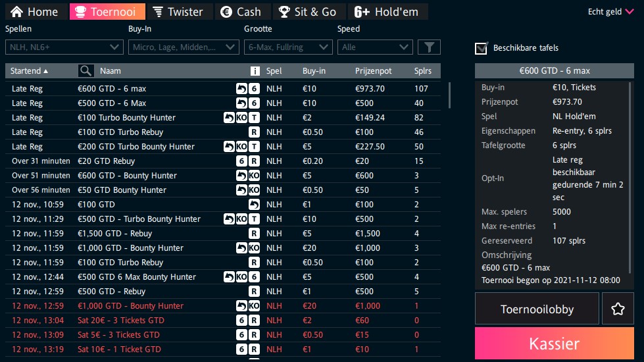The height and width of the screenshot is (362, 644).
Task: Click the info column header icon
Action: point(255,71)
